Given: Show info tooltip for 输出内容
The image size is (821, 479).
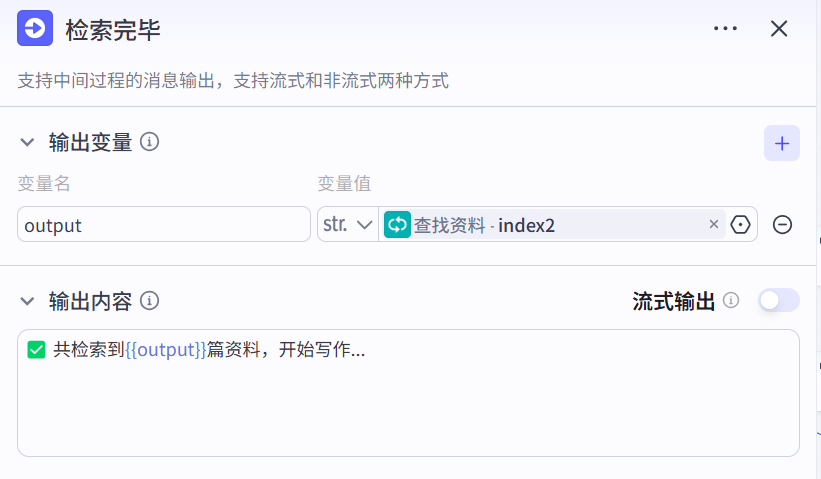Looking at the screenshot, I should (150, 300).
